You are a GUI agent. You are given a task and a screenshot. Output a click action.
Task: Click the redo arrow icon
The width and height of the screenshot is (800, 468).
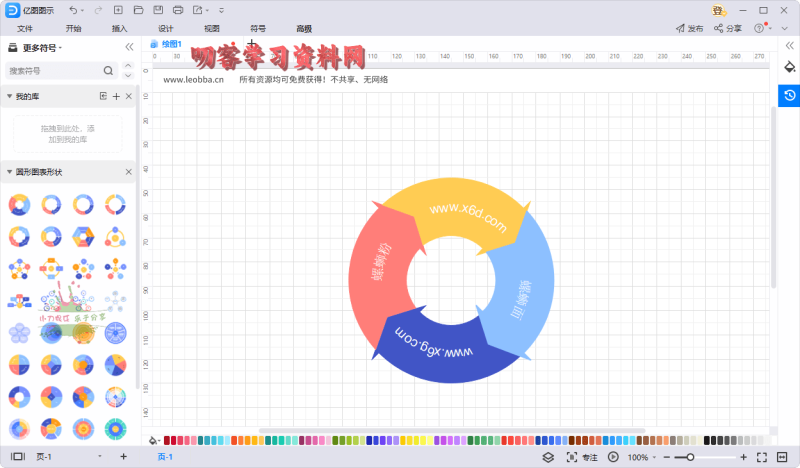98,10
